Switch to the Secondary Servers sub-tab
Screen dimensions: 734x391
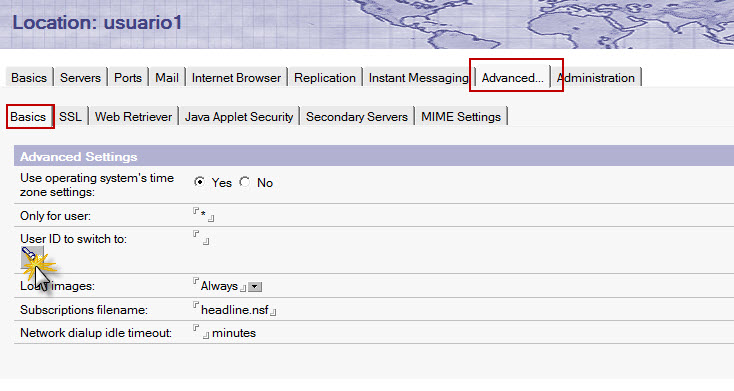(357, 117)
